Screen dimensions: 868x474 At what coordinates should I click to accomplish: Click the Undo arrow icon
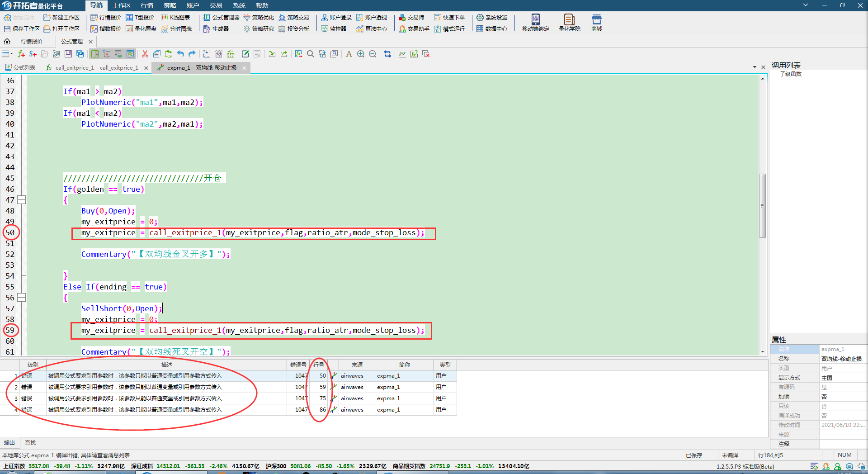point(180,54)
